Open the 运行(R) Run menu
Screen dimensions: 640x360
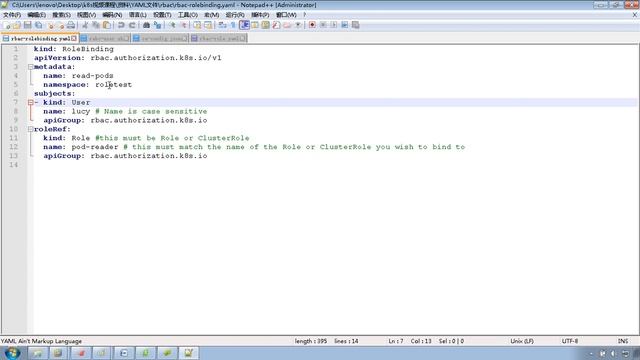coord(235,15)
